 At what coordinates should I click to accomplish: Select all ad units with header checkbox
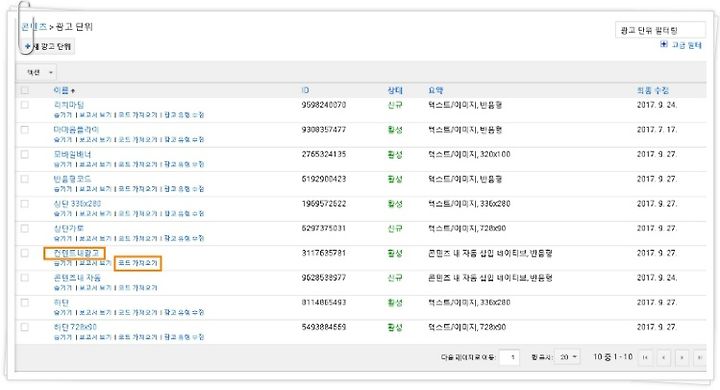coord(25,90)
